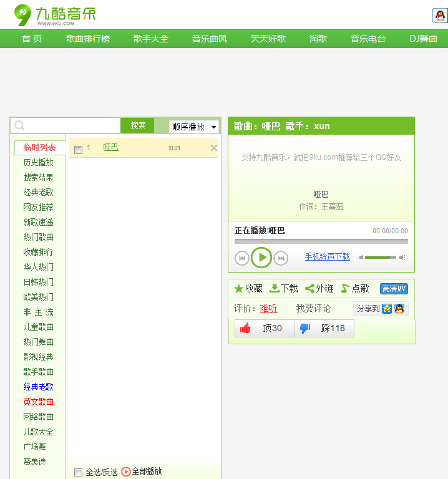
Task: Click the star 收藏 favorite icon
Action: (238, 289)
